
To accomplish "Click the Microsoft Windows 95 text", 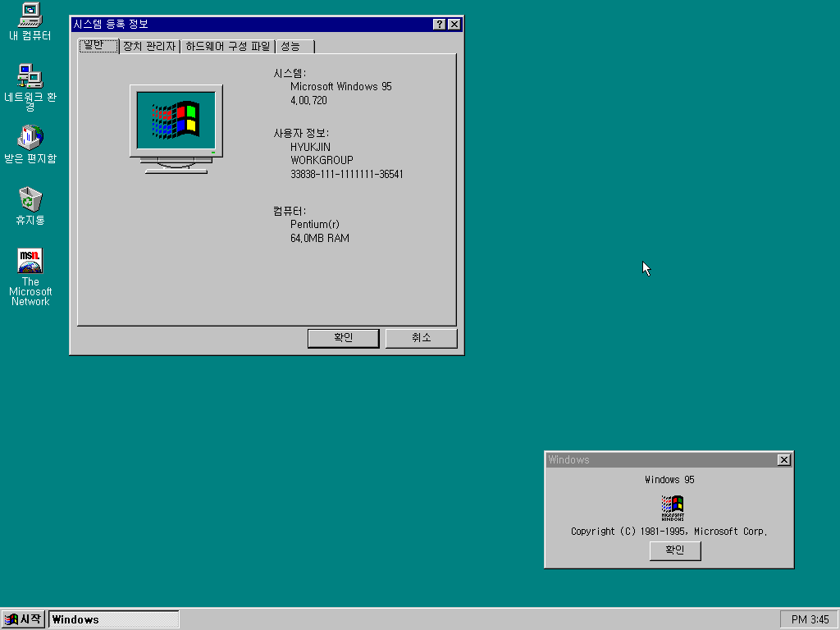I will 340,86.
